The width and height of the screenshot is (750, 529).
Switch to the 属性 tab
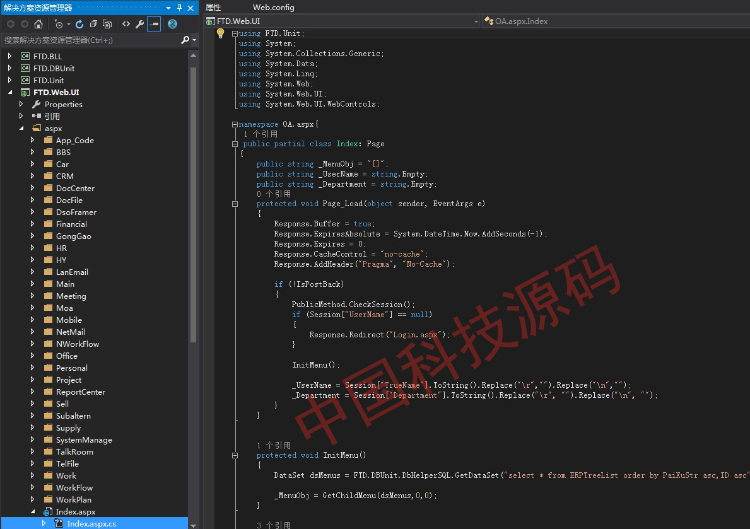(213, 7)
